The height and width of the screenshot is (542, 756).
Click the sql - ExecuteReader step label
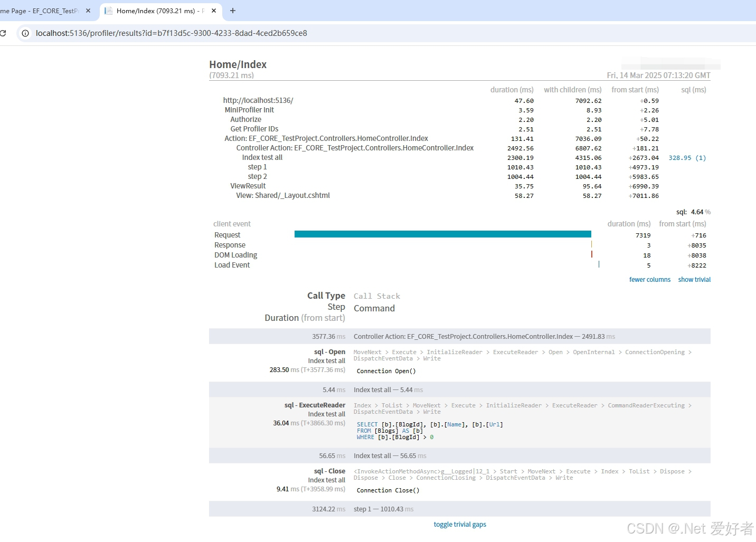point(315,405)
